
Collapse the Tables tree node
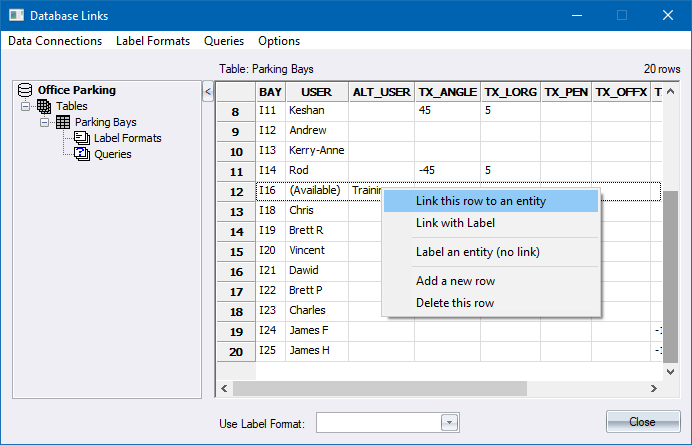point(26,106)
